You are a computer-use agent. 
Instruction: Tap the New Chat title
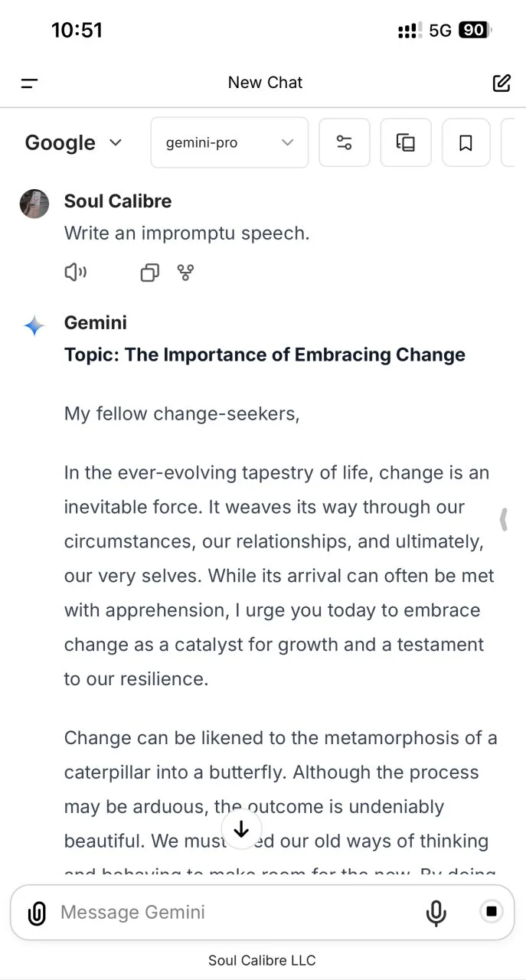tap(265, 83)
